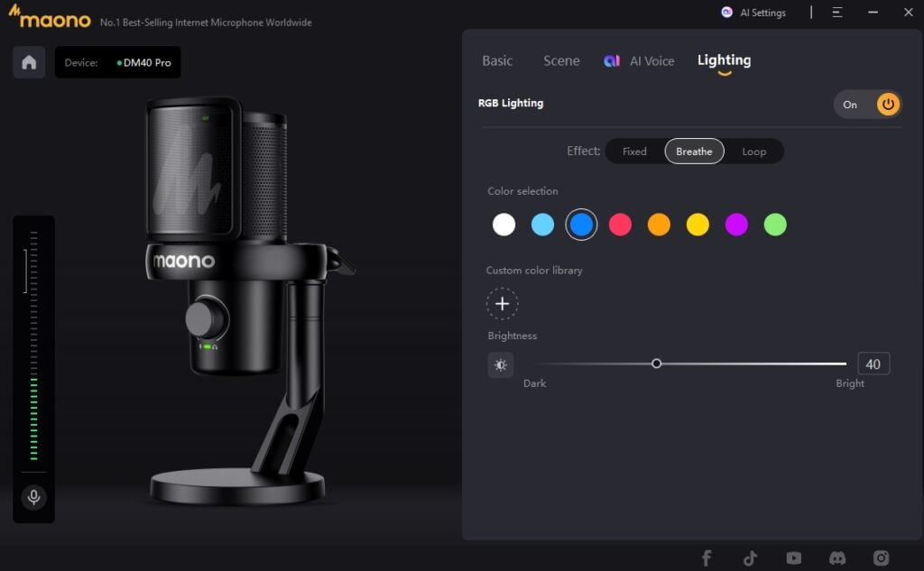The height and width of the screenshot is (571, 924).
Task: Click the Home icon button
Action: (x=29, y=62)
